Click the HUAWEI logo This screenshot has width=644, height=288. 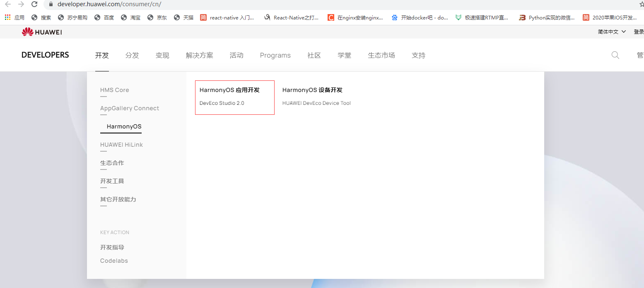coord(42,32)
